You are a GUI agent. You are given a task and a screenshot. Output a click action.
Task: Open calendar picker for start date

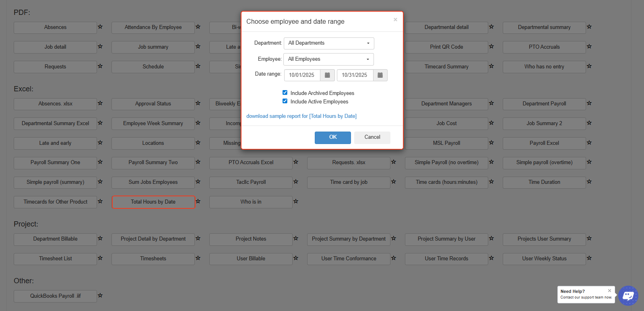(327, 75)
